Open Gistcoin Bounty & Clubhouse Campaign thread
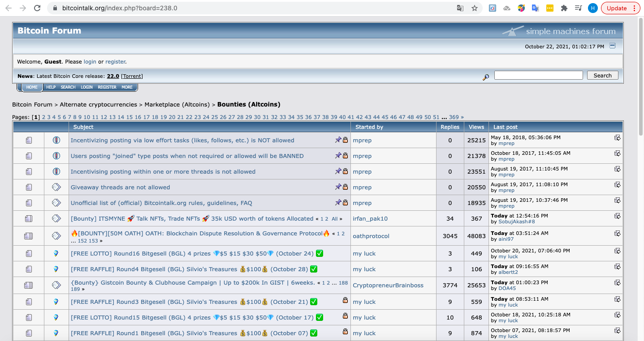 pos(193,282)
